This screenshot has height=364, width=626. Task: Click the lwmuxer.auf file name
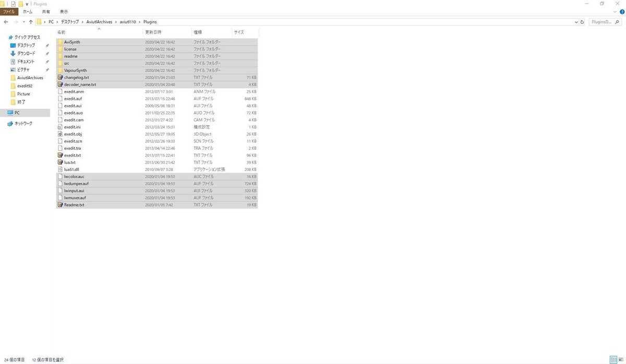coord(76,198)
